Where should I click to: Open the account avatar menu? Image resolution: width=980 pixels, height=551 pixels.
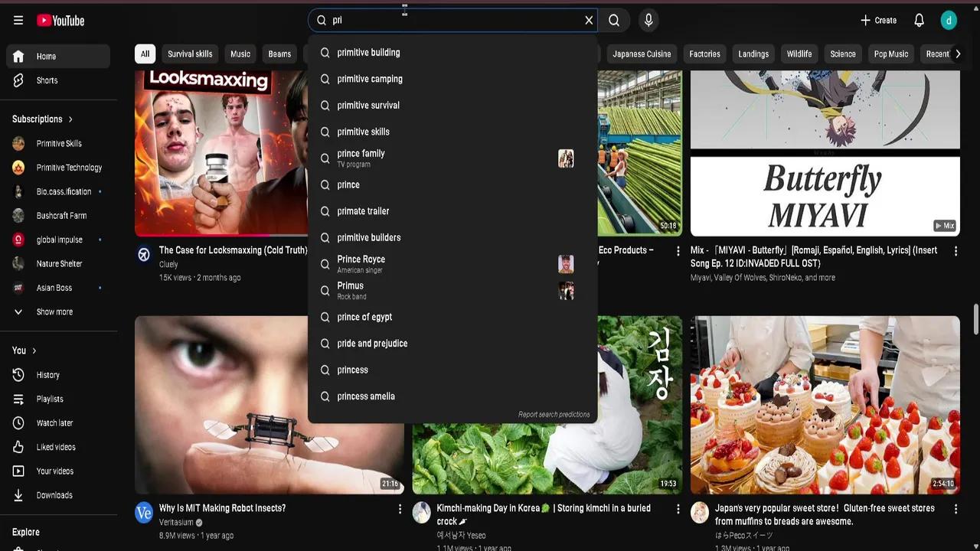pyautogui.click(x=949, y=21)
